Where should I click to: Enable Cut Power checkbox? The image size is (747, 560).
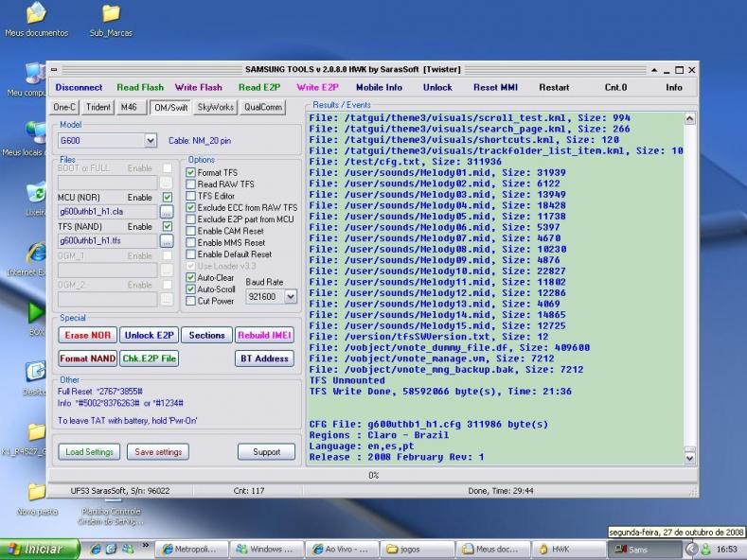190,301
